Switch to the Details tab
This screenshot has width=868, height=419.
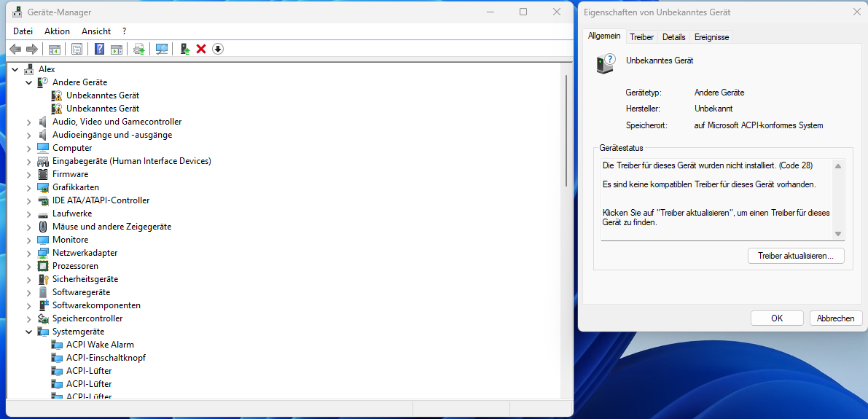coord(673,37)
